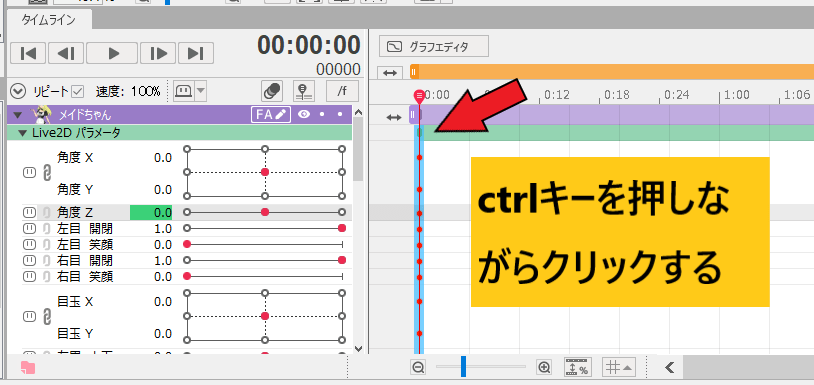Click the orange work area bar start handle
The height and width of the screenshot is (385, 814).
[x=414, y=72]
